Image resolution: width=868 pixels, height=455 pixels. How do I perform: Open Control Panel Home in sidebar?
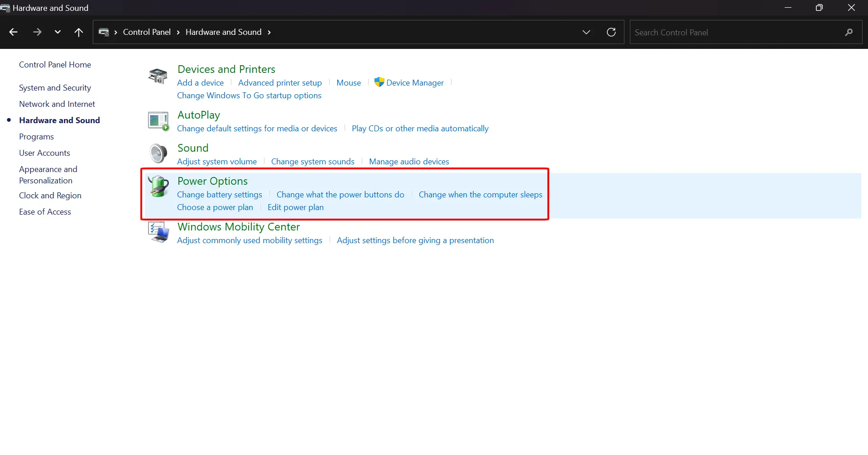55,65
